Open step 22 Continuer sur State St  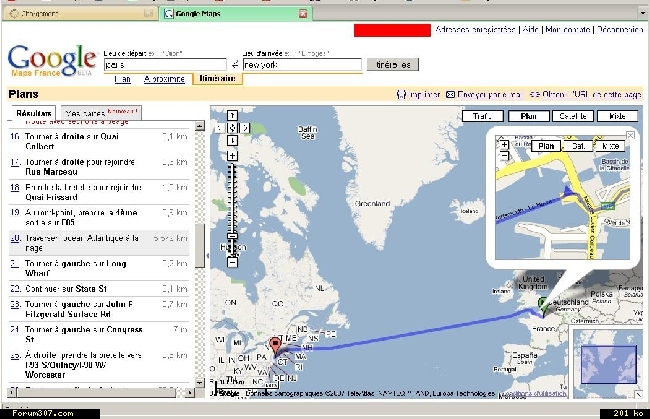tap(99, 288)
